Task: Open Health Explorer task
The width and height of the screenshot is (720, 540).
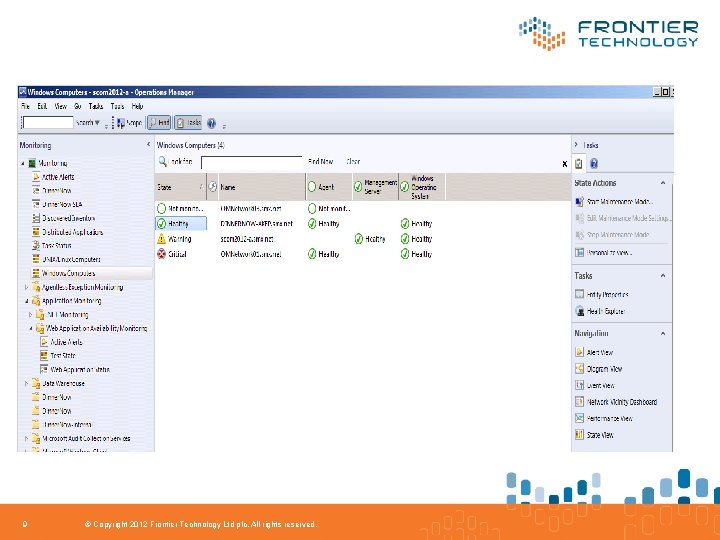Action: (x=600, y=311)
